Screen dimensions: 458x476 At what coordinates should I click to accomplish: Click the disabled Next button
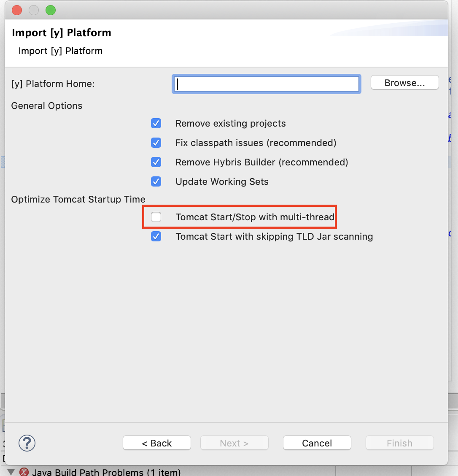234,443
